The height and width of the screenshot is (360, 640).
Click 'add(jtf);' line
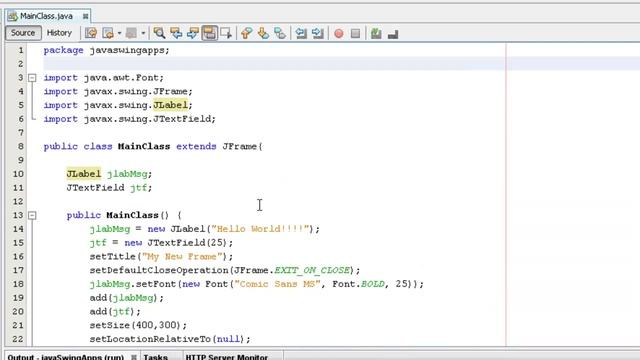tap(115, 311)
